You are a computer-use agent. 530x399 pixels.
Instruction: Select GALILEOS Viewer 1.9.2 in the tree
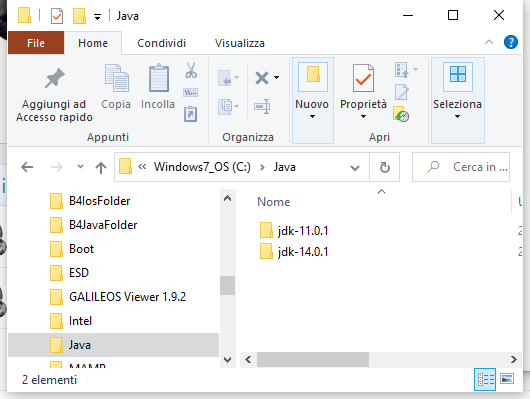pyautogui.click(x=118, y=297)
